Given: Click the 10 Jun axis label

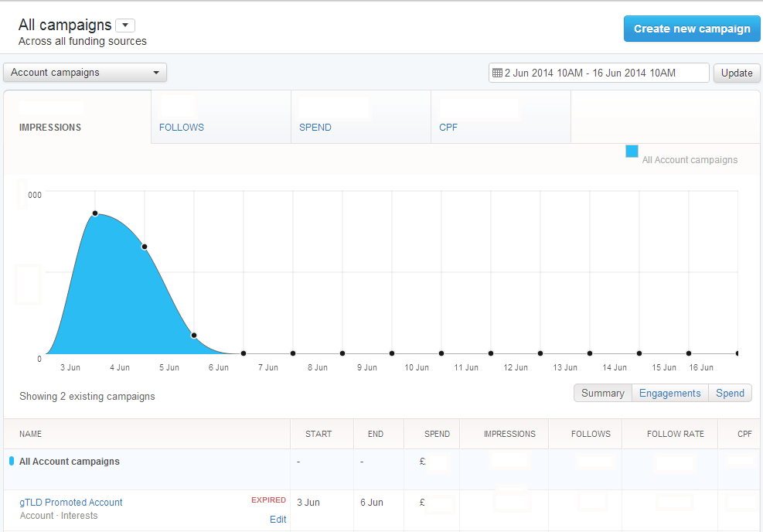Looking at the screenshot, I should click(x=417, y=367).
